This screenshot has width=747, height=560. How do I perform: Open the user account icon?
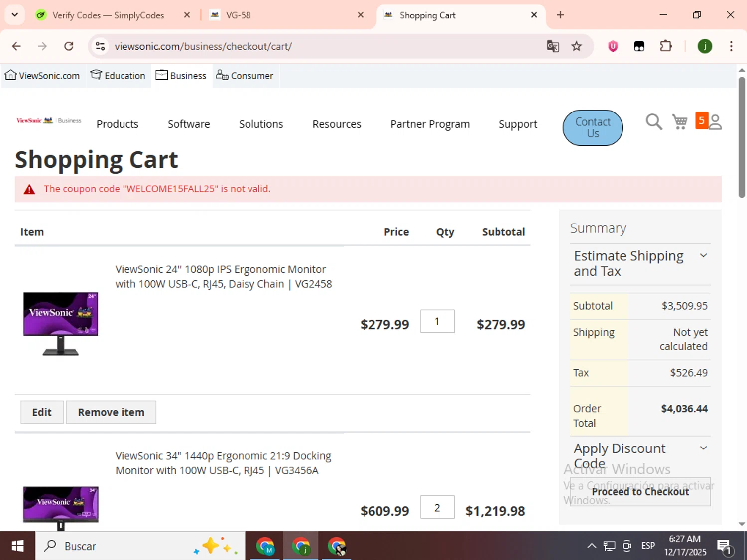(715, 122)
